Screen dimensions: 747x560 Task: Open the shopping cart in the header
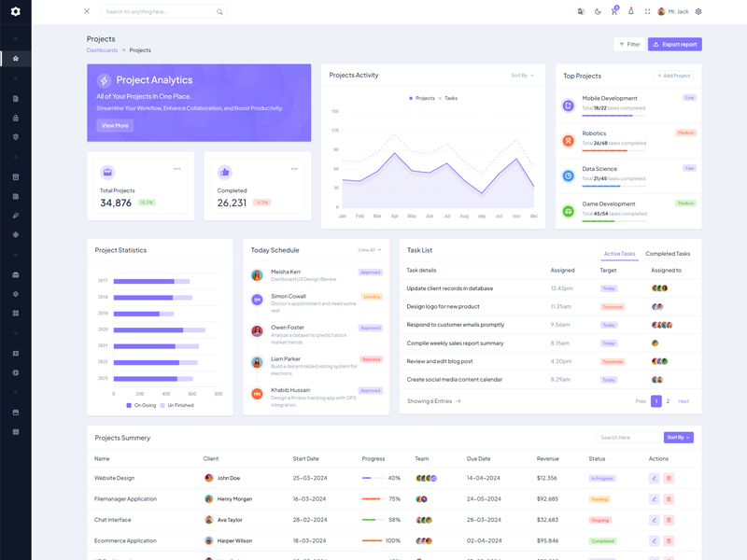click(x=614, y=12)
